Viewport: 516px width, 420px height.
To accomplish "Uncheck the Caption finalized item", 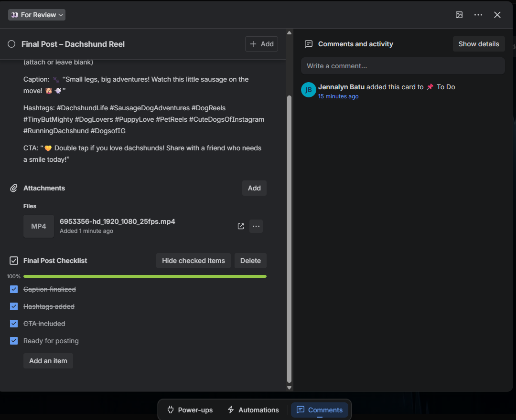I will pyautogui.click(x=14, y=289).
